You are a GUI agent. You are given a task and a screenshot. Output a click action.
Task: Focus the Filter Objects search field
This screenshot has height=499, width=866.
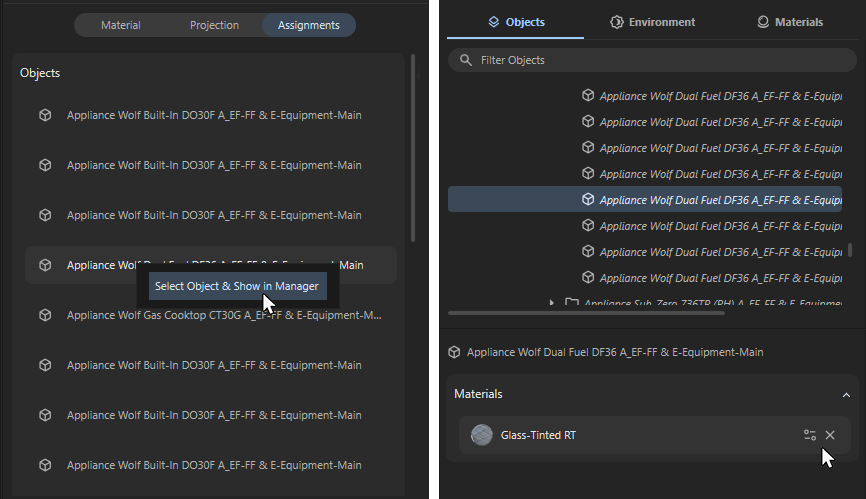pos(652,60)
